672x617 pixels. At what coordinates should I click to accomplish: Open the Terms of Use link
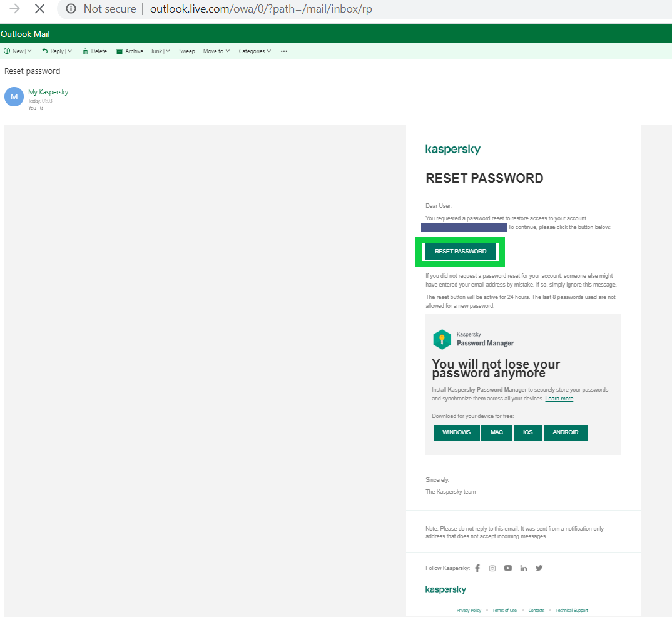[504, 611]
